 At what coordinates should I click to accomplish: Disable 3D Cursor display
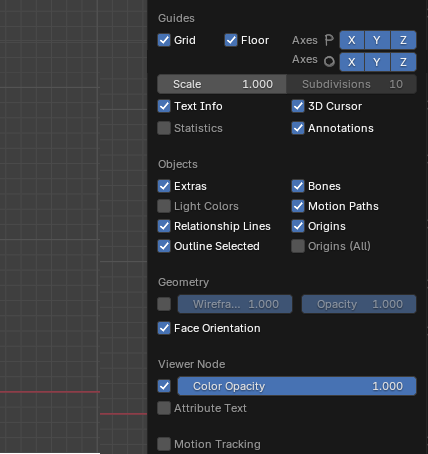click(x=298, y=106)
